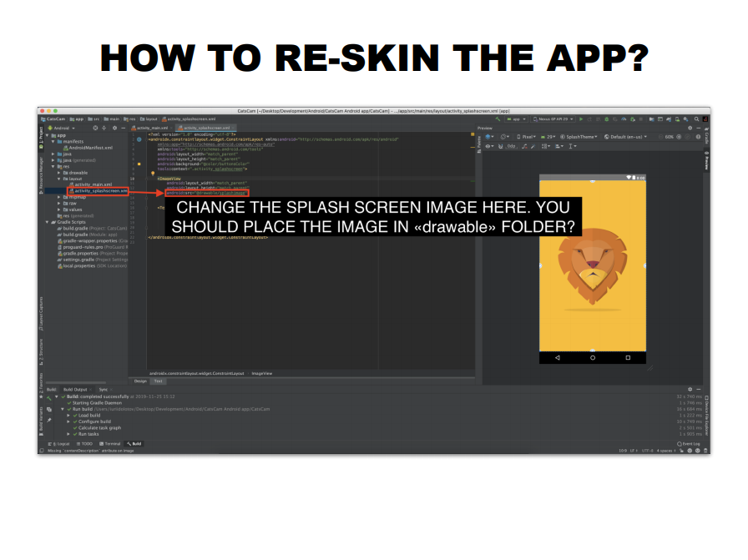
Task: Click the 60% zoom level in Preview
Action: [x=669, y=137]
